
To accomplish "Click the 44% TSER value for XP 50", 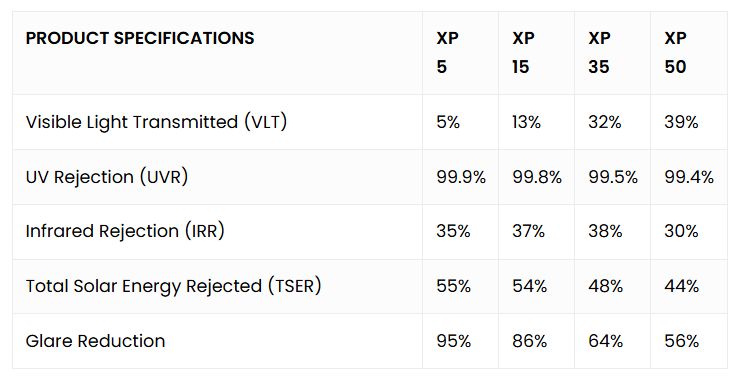I will point(681,286).
